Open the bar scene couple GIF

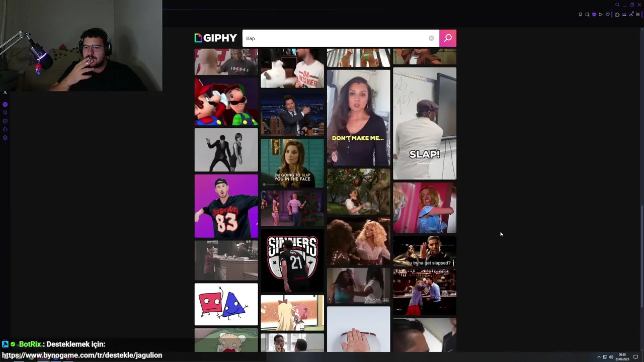(x=425, y=292)
